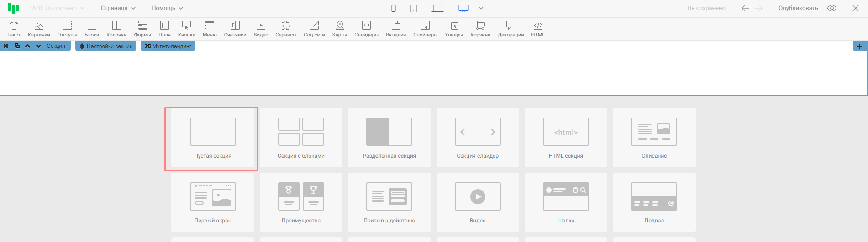Select the Sliders (Слайдеры) tool

coord(366,28)
